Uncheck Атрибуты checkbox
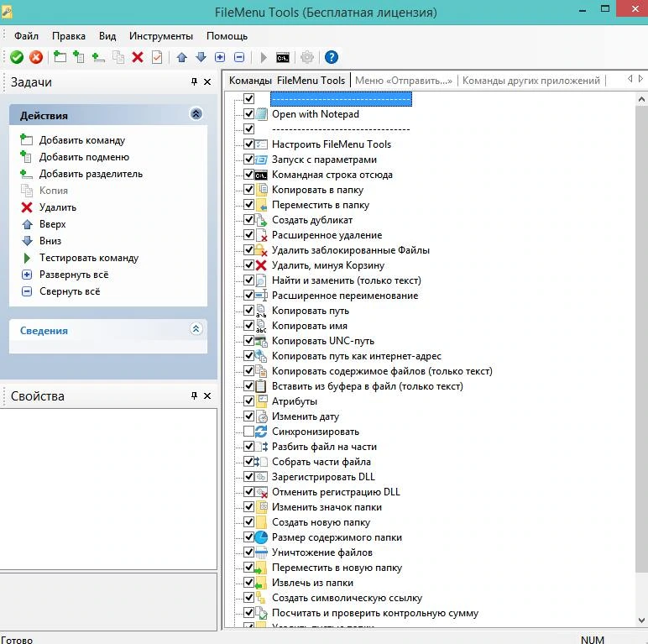648x644 pixels. (248, 401)
